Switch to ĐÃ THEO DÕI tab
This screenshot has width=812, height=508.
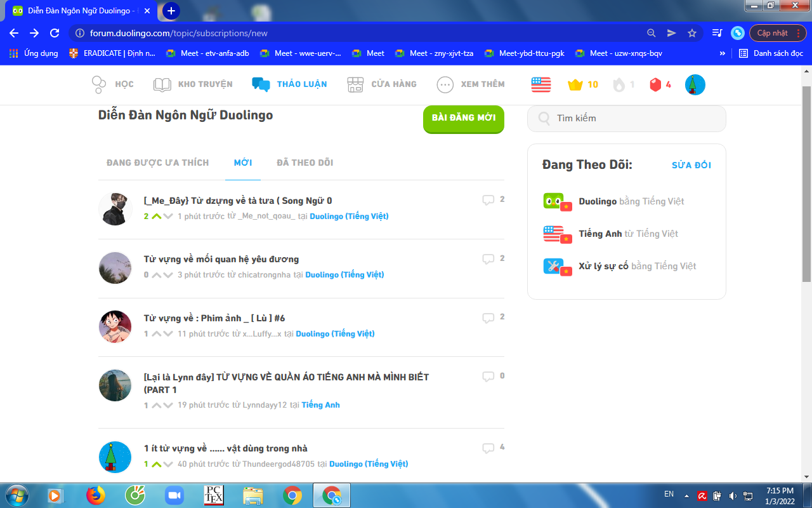pyautogui.click(x=305, y=163)
